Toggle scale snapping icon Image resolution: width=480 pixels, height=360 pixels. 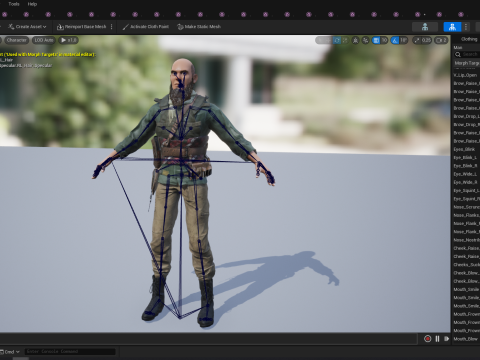click(417, 40)
